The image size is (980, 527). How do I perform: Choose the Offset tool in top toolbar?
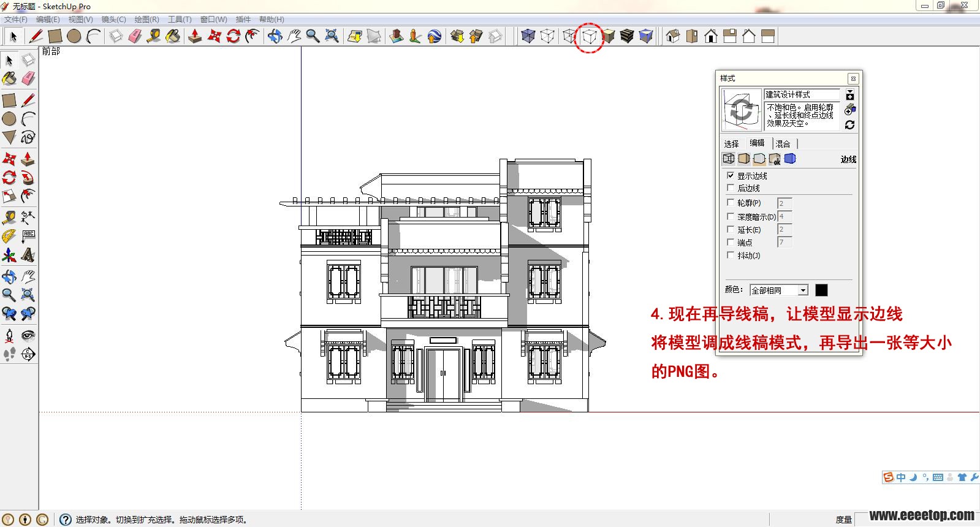(252, 36)
